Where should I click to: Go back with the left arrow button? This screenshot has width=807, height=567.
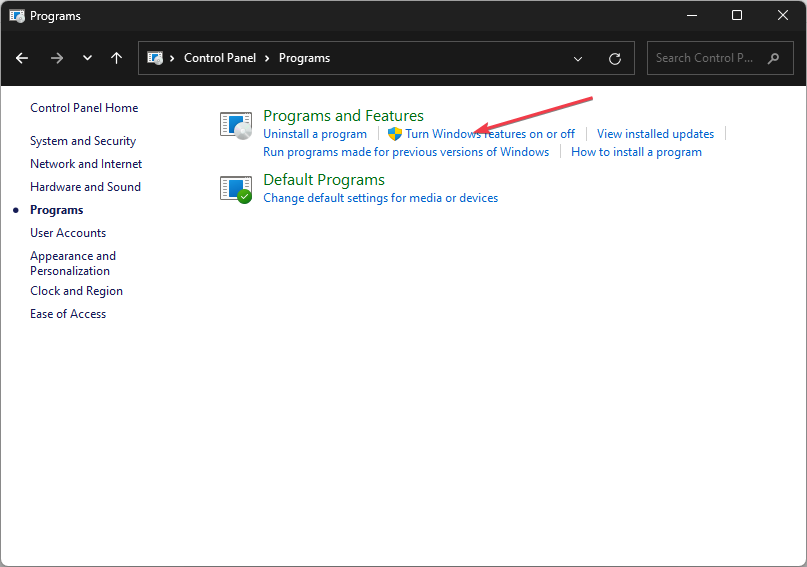point(22,58)
